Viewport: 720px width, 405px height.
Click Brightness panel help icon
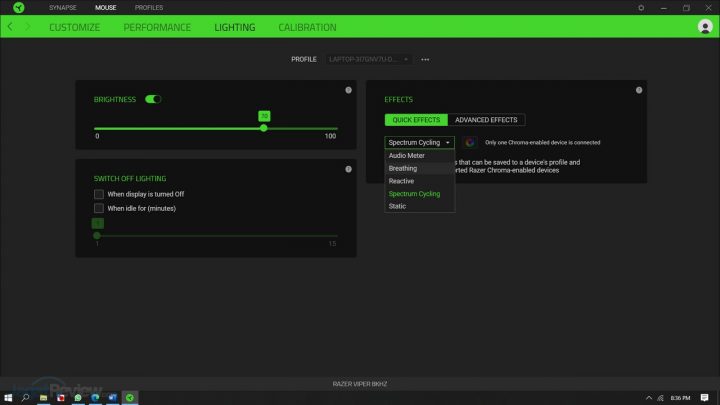[347, 91]
